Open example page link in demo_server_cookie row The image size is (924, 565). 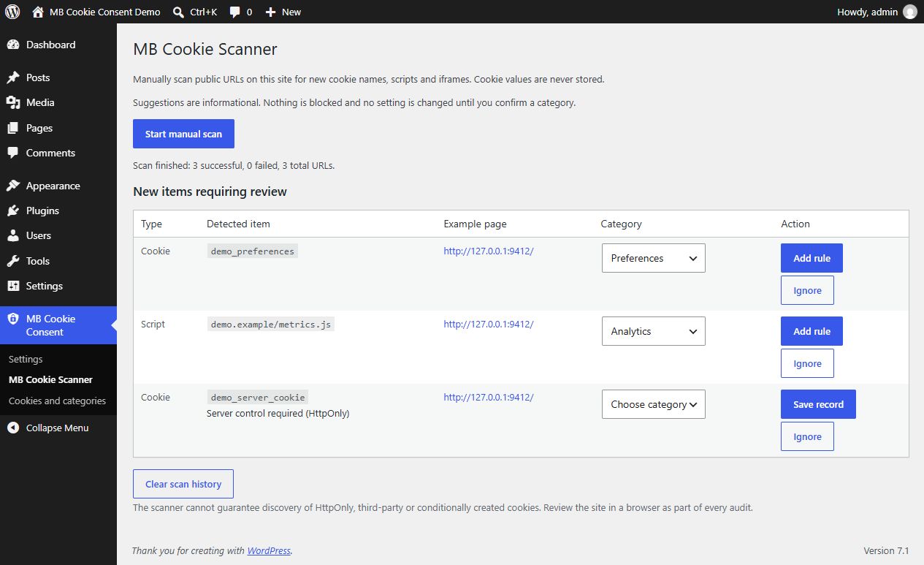click(x=489, y=397)
